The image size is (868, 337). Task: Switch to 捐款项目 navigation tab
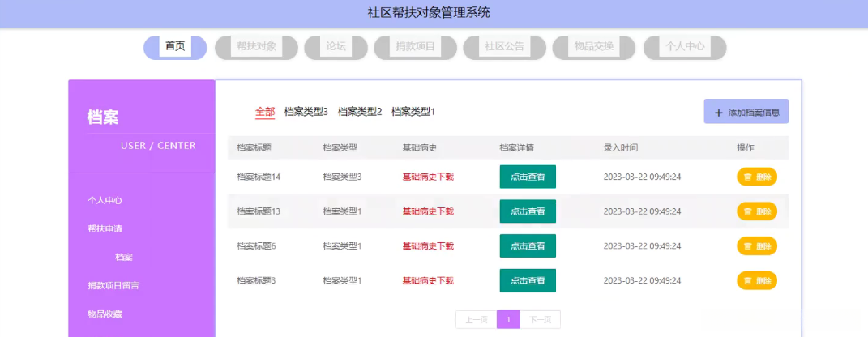(415, 47)
